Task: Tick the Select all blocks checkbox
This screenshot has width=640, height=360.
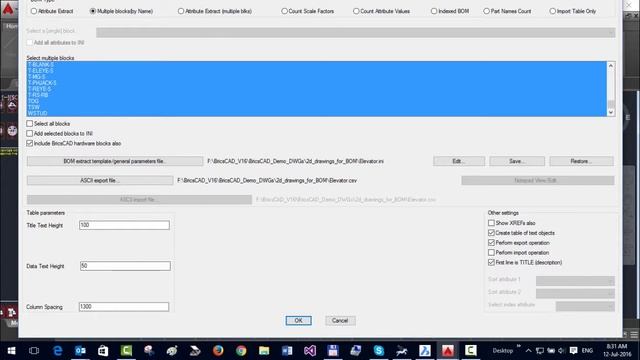Action: pyautogui.click(x=29, y=123)
